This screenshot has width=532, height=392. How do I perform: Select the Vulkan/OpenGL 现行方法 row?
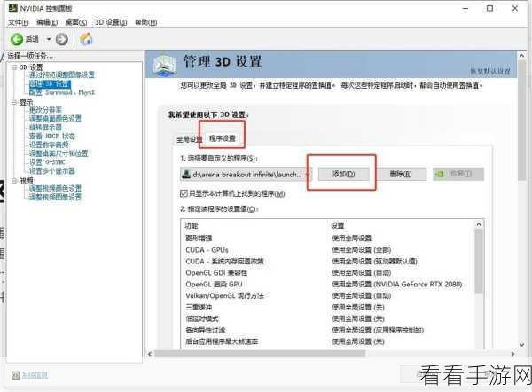[x=328, y=296]
